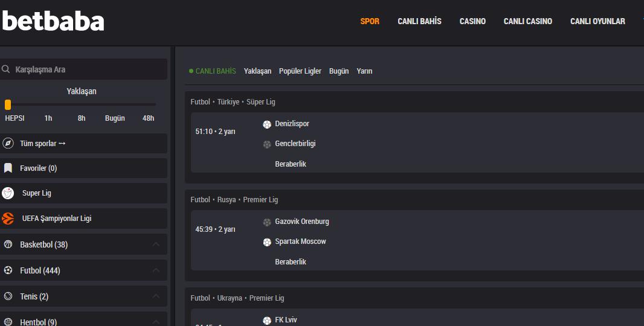Screen dimensions: 644x326
Task: Click the ball icon next to Genclerbirligi
Action: [x=267, y=144]
